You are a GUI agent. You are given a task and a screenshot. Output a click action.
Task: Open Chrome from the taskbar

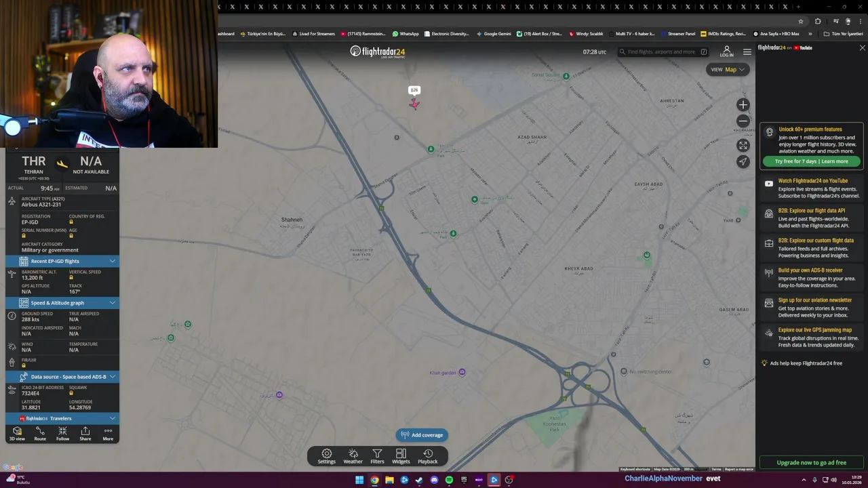(374, 480)
